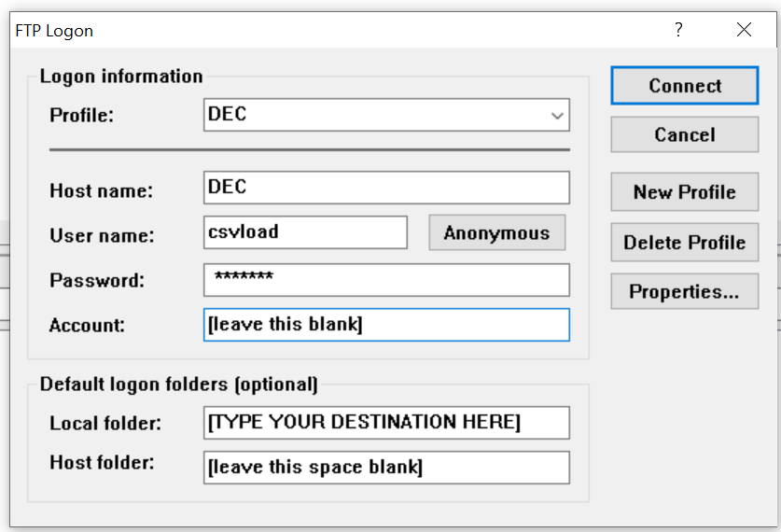
Task: Focus the Host name input field
Action: 385,188
